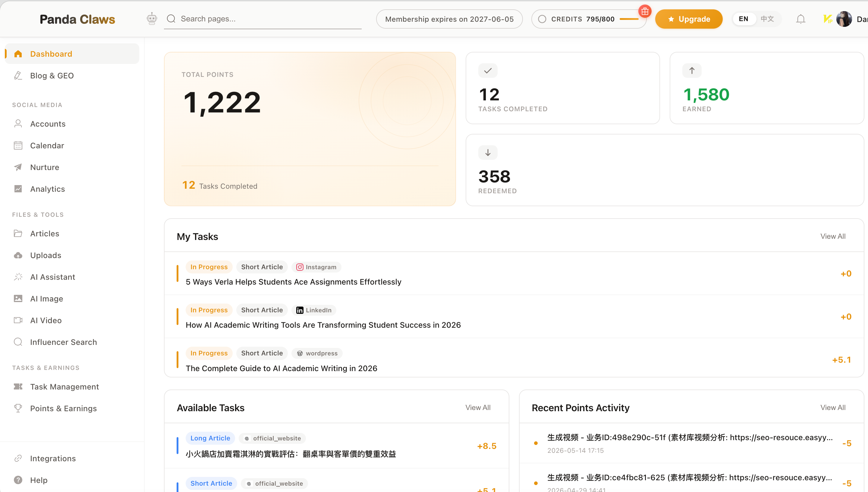Click the LinkedIn platform tag

(314, 310)
